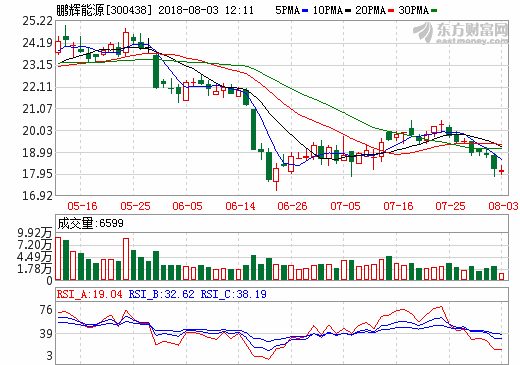Click the date label 07-05
Screen dimensions: 520x365
345,206
